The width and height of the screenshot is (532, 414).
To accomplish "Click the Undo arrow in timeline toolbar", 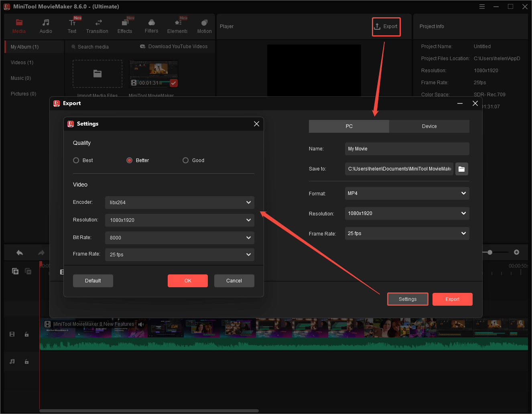I will [x=20, y=253].
